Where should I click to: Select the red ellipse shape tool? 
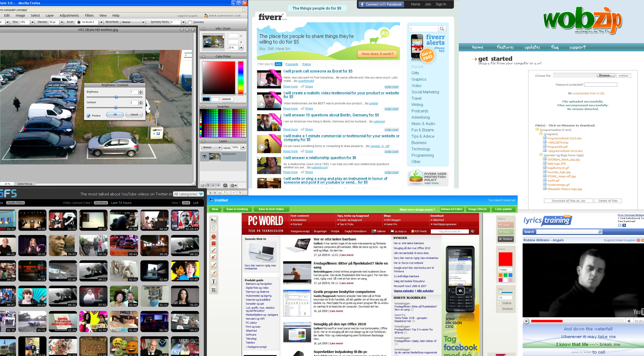click(x=213, y=236)
